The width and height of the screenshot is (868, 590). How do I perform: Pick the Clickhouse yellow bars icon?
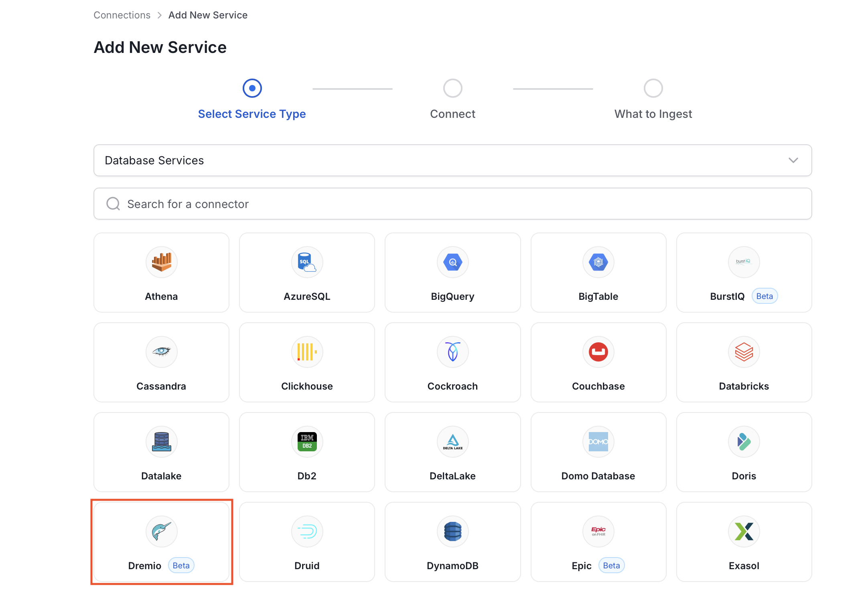307,352
